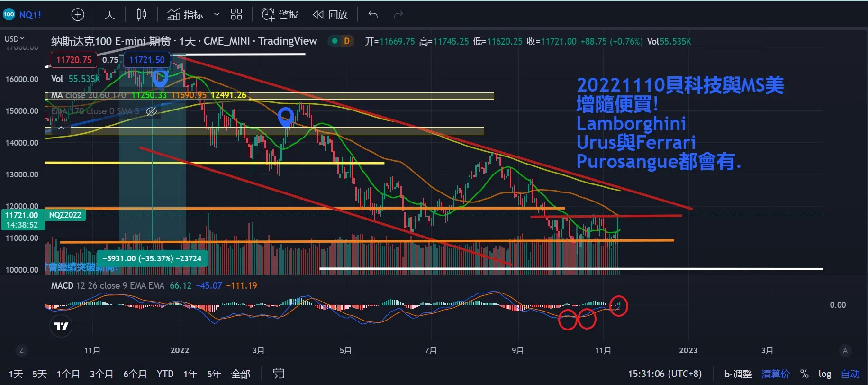Screen dimensions: 868x385
Task: Expand the indicator favorites dropdown arrow
Action: (217, 15)
